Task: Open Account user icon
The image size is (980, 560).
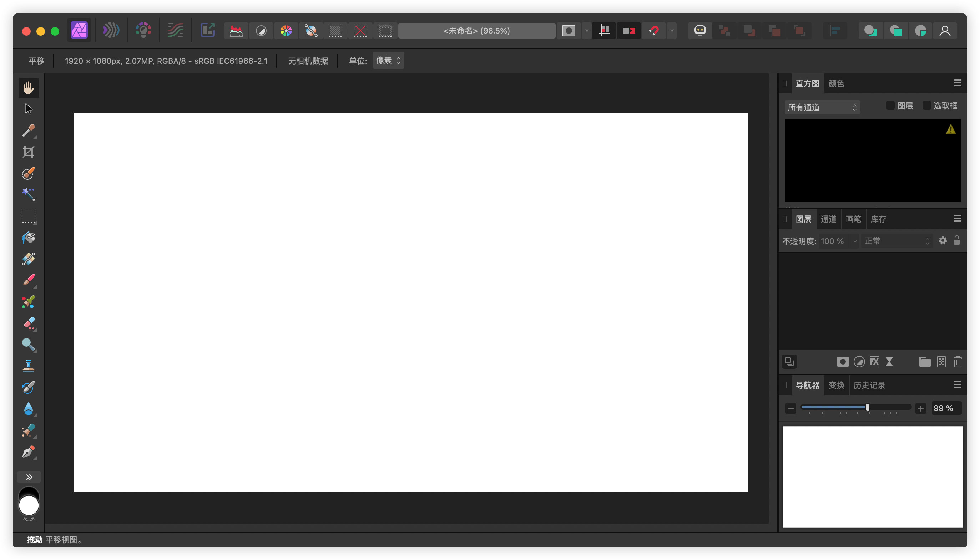Action: coord(945,31)
